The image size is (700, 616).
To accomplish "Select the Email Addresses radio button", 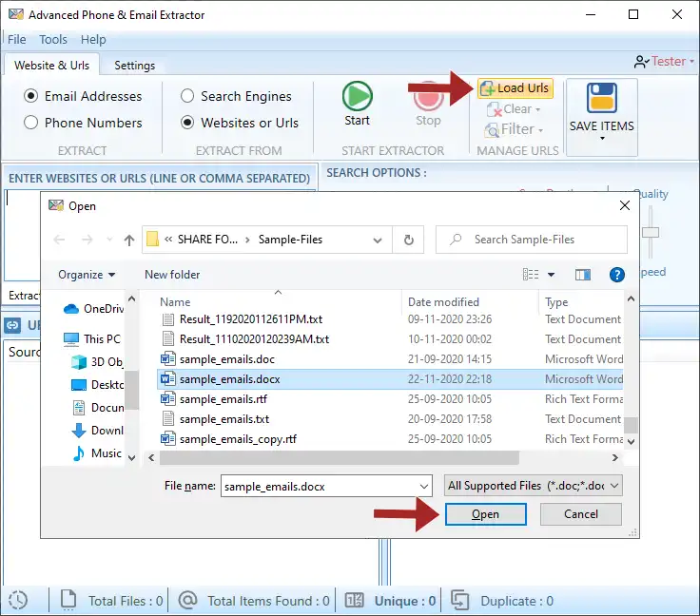I will click(x=30, y=96).
